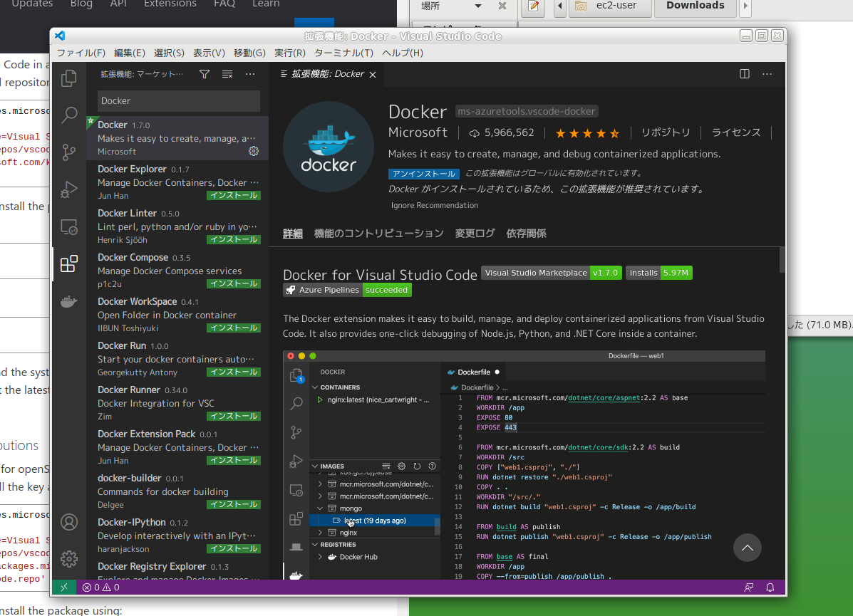Screen dimensions: 853x616
Task: Install the Docker Runner extension
Action: [234, 417]
